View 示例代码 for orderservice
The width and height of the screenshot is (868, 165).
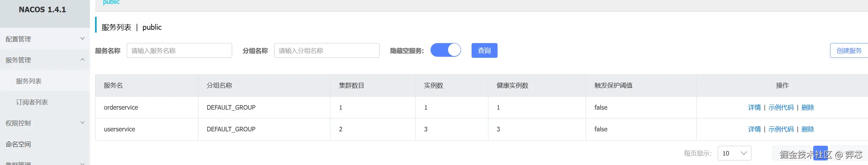pos(781,108)
